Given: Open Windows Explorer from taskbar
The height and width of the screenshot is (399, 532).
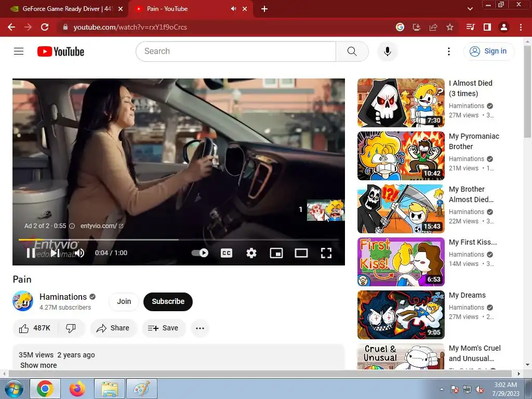Looking at the screenshot, I should coord(110,389).
